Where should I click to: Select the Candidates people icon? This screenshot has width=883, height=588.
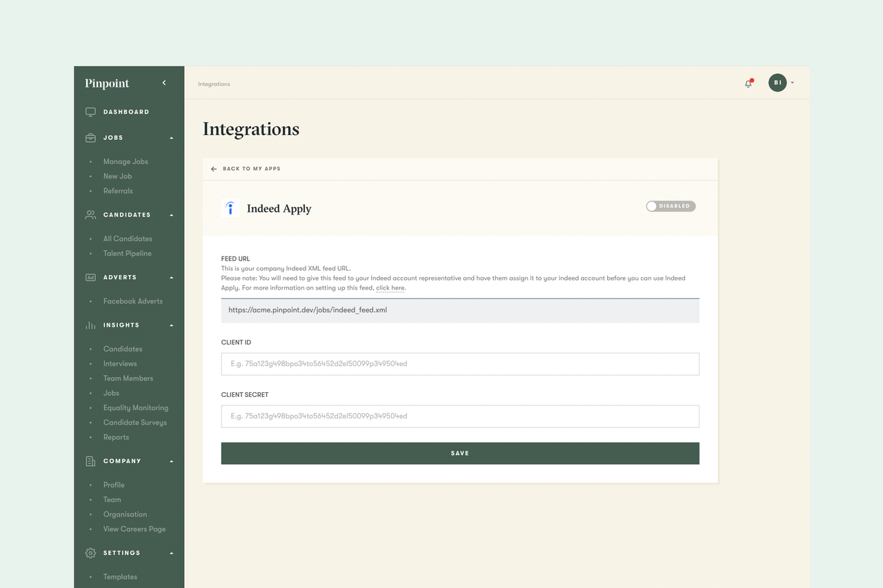[90, 214]
